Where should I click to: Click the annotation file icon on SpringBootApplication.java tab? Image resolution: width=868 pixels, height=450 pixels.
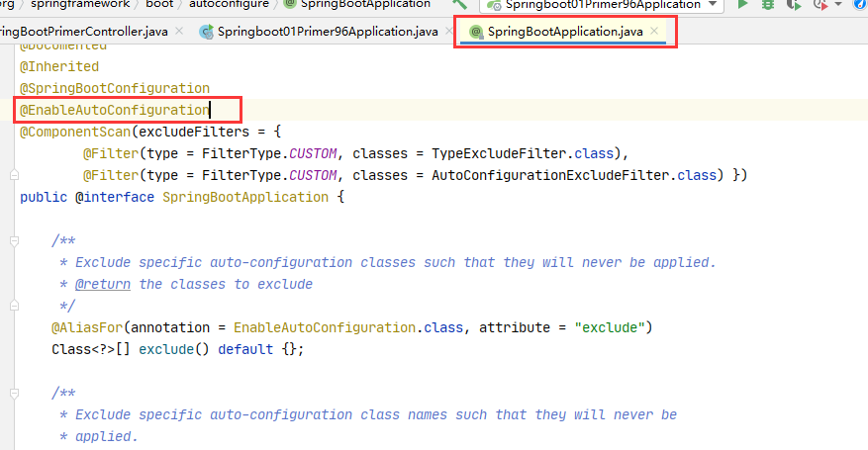click(475, 32)
